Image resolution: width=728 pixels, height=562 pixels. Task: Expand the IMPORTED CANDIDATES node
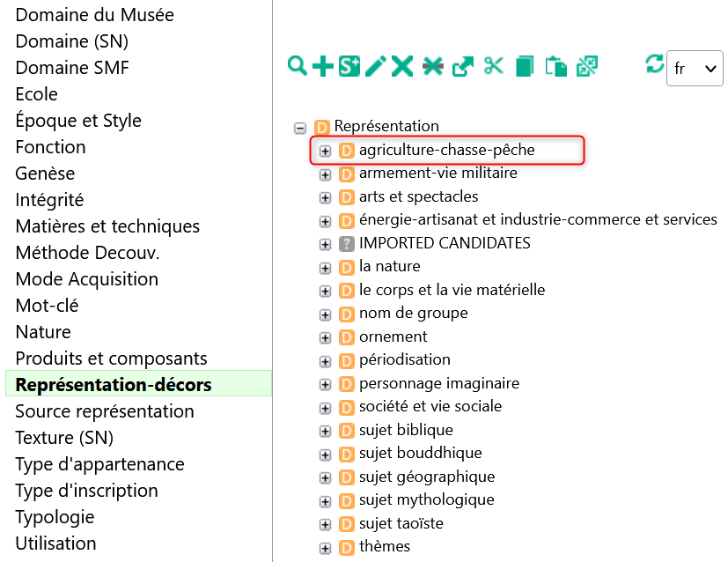pos(325,244)
